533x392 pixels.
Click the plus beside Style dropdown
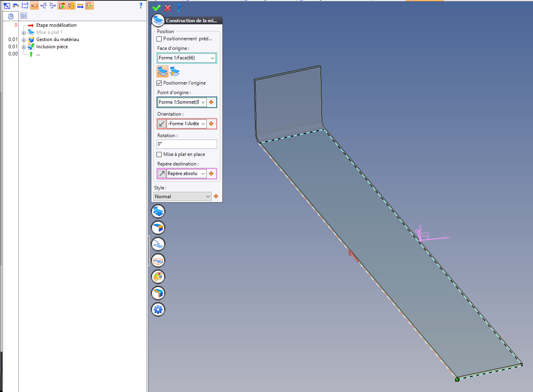click(216, 197)
